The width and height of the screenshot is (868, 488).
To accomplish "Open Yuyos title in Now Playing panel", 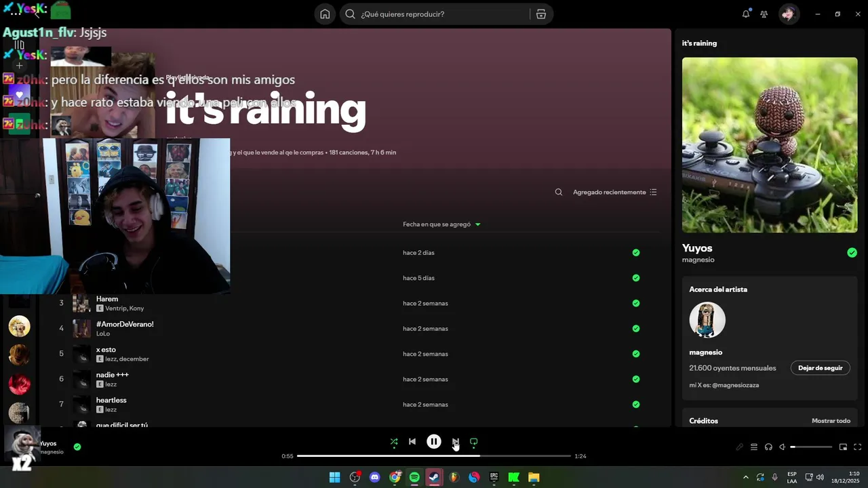I will 697,248.
